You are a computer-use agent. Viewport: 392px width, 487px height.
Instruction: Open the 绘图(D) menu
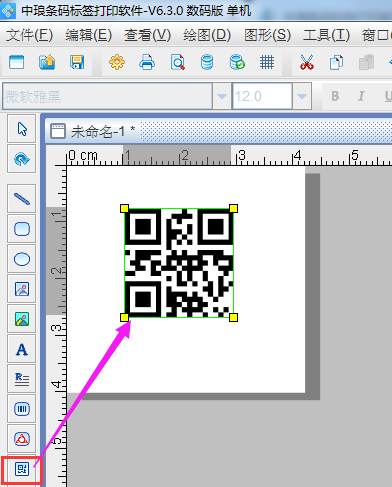207,35
